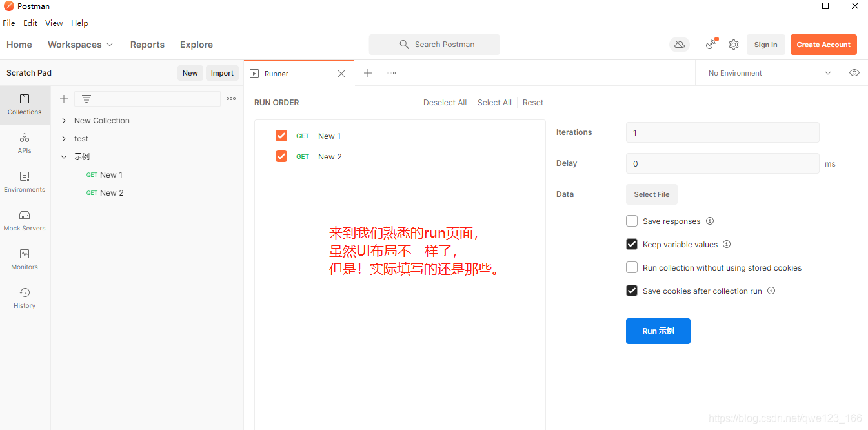
Task: Open the History sidebar panel
Action: [25, 298]
